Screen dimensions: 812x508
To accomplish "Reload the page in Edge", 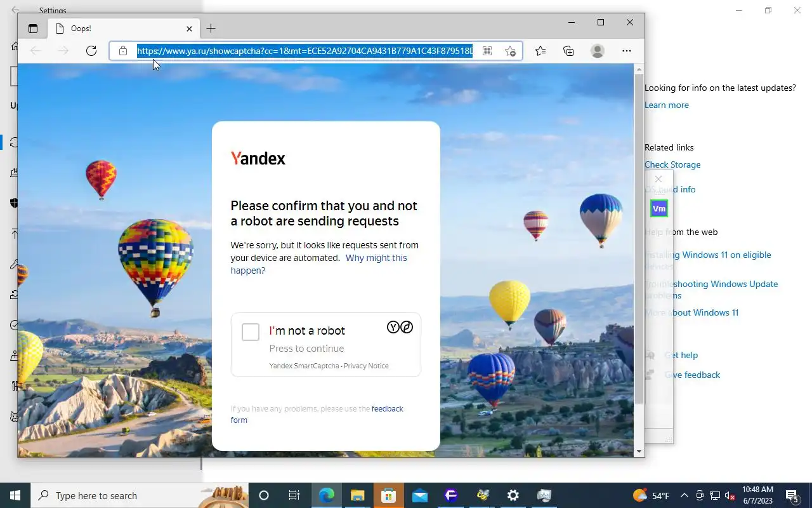I will tap(91, 51).
